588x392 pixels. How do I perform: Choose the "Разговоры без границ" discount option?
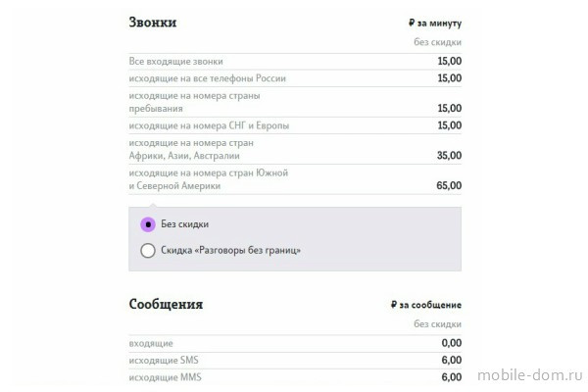point(148,251)
